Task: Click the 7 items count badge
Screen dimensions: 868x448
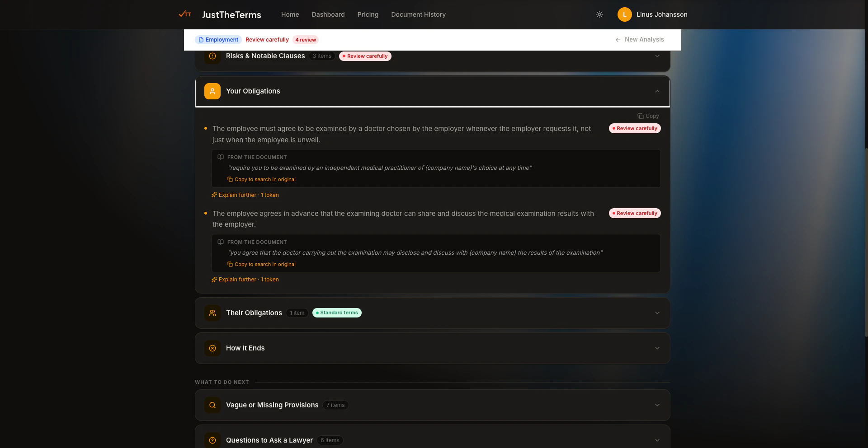Action: (x=335, y=405)
